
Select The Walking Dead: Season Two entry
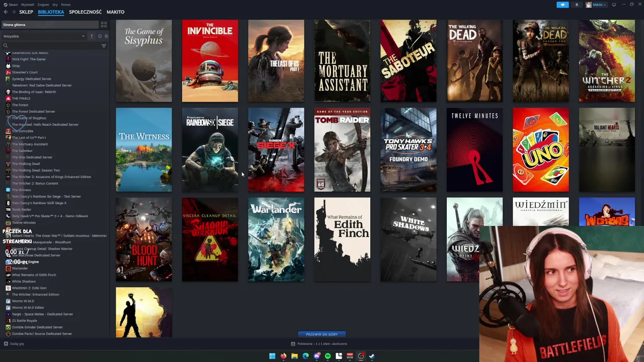pos(35,170)
